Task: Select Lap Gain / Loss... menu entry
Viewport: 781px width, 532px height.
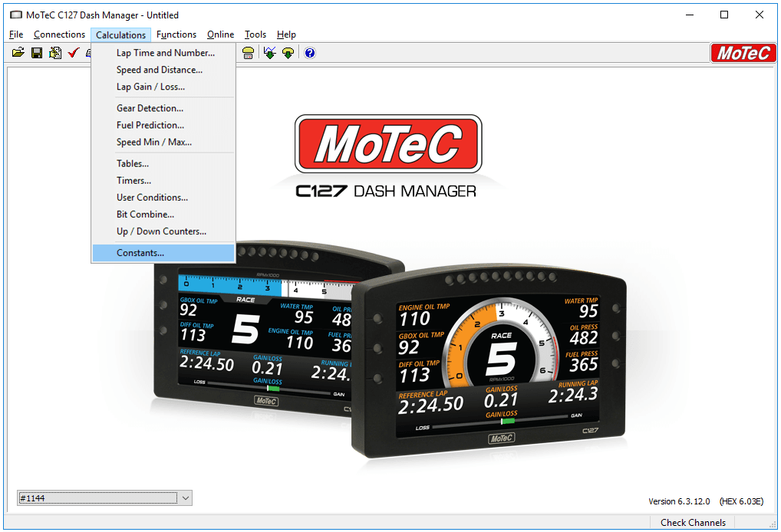Action: [163, 87]
